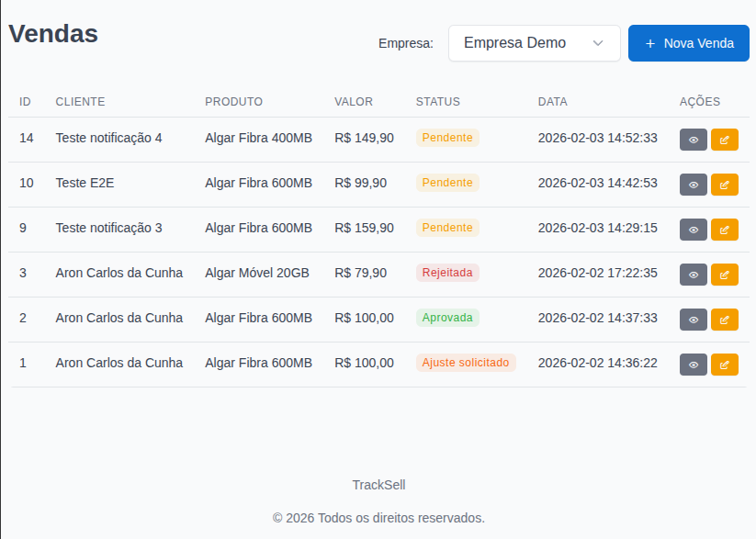Click the copyright footer text

pyautogui.click(x=378, y=518)
